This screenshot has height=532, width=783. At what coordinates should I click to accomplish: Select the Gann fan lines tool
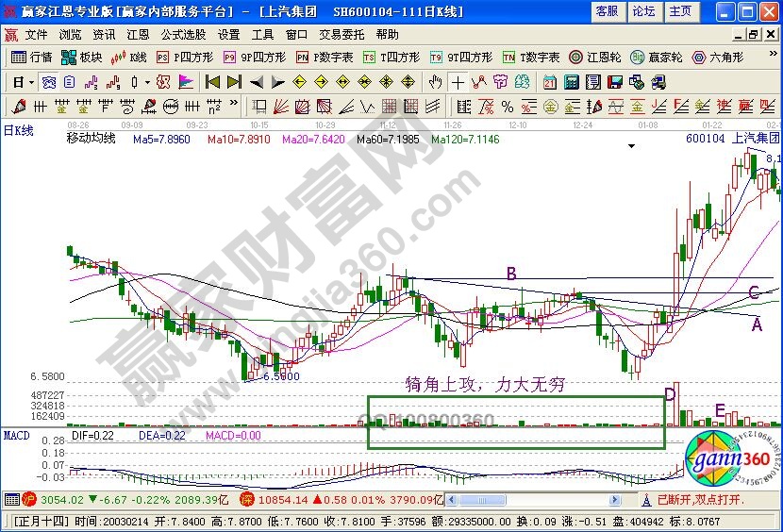pos(281,107)
